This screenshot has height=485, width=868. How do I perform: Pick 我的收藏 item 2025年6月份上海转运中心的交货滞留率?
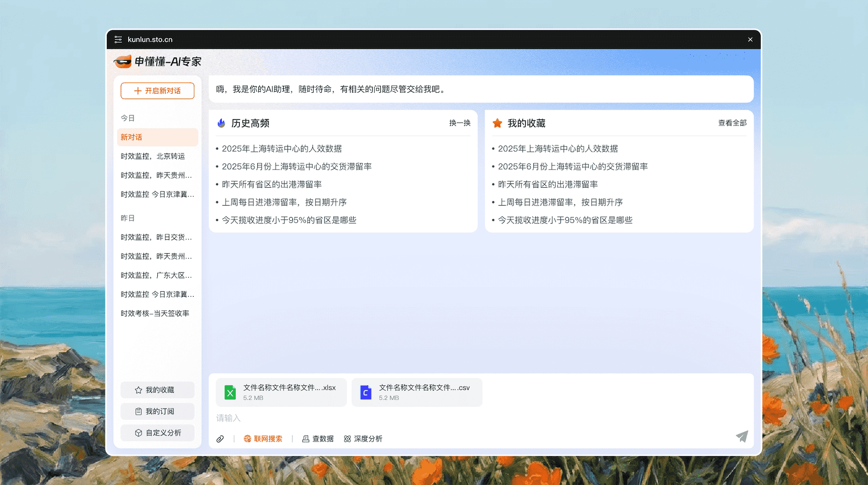(573, 167)
